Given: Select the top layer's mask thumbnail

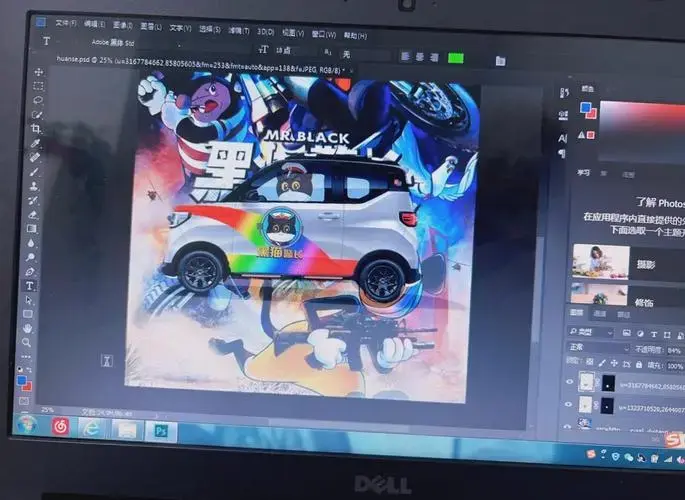Looking at the screenshot, I should tap(608, 383).
